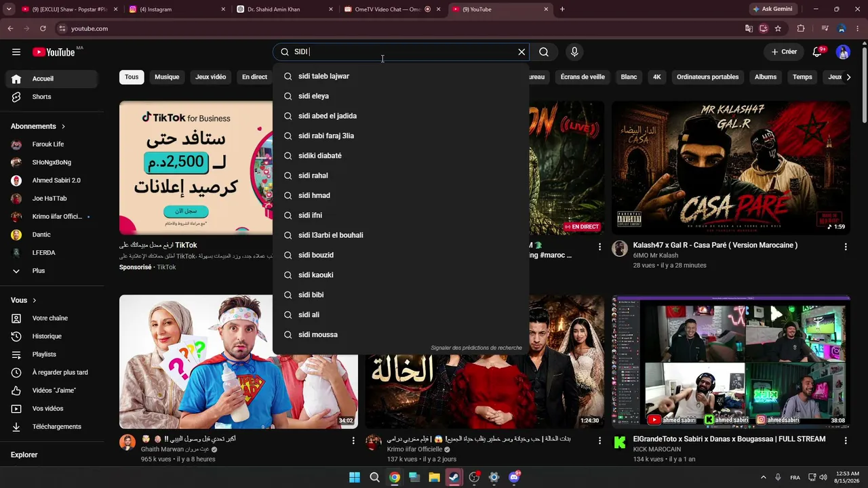Open Farouk Life channel subscription

point(53,144)
